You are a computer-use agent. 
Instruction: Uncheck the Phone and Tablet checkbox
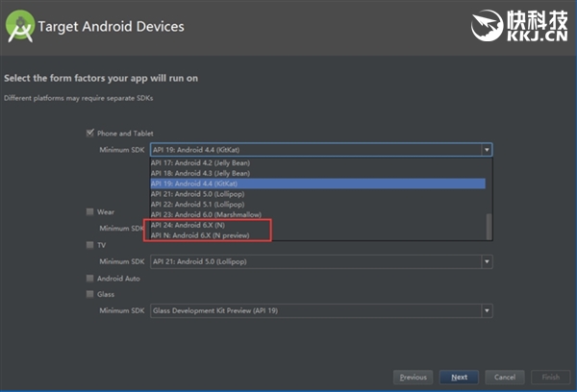coord(90,133)
